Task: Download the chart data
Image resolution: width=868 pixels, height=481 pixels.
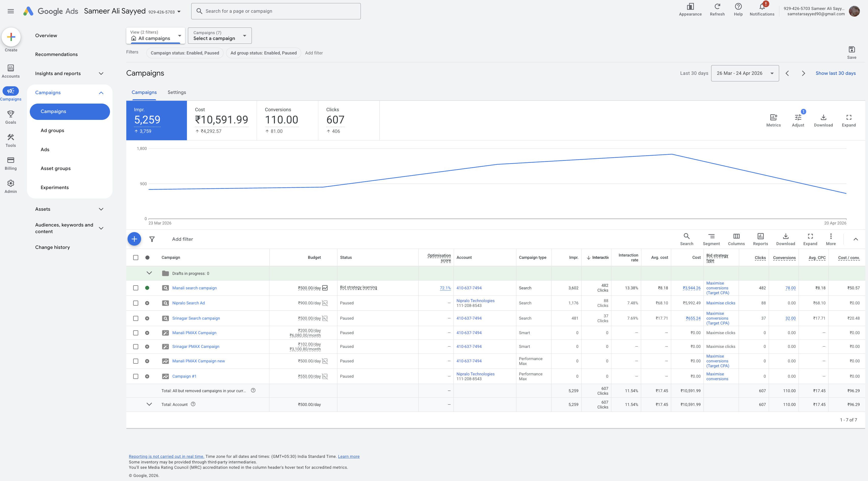Action: [823, 120]
